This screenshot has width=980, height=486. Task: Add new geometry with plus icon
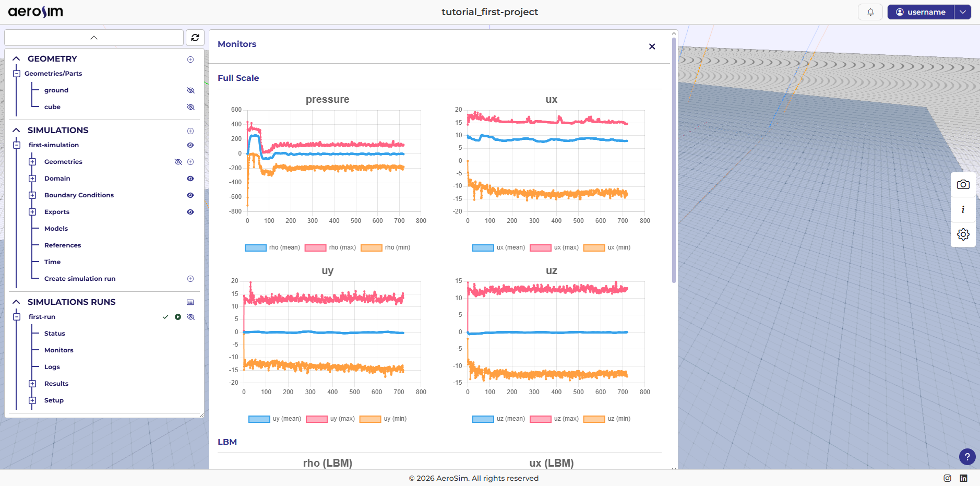coord(190,60)
